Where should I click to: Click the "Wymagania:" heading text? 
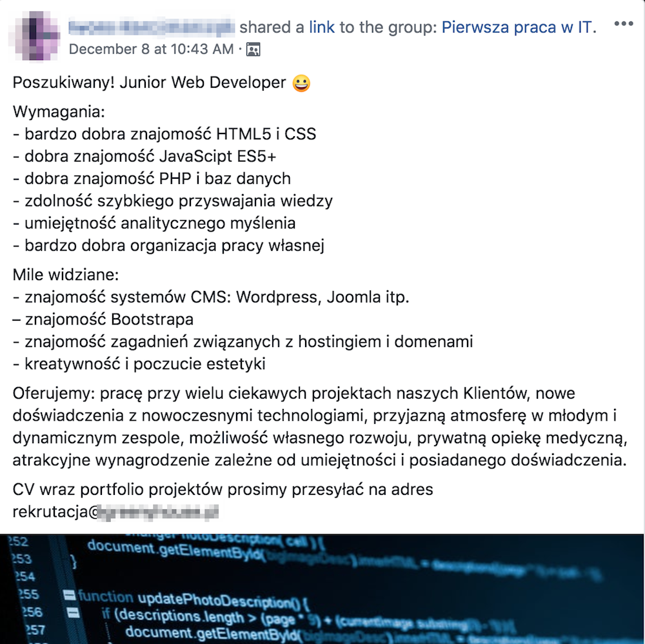tap(59, 112)
